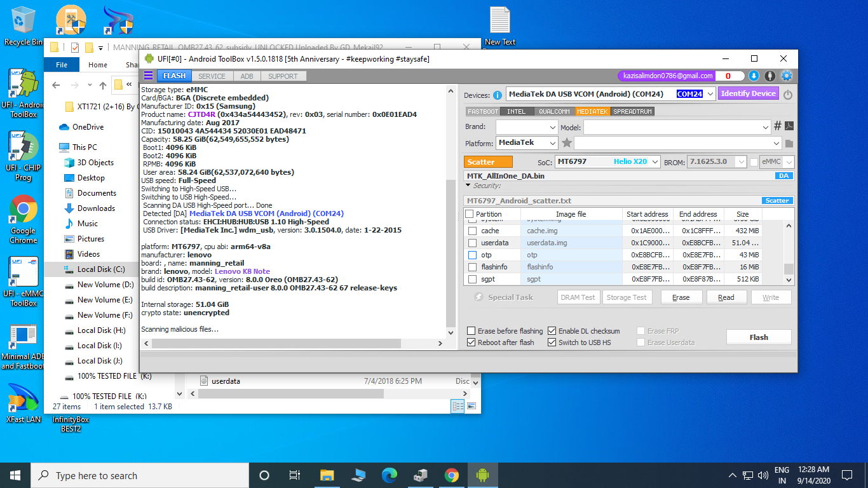Open the firmware file path dropdown
This screenshot has width=868, height=488.
(x=776, y=144)
